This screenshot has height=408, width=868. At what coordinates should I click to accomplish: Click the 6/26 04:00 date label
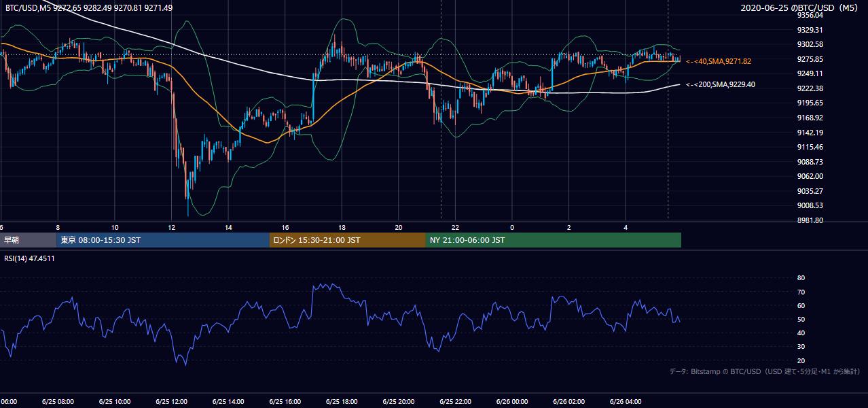[x=626, y=402]
